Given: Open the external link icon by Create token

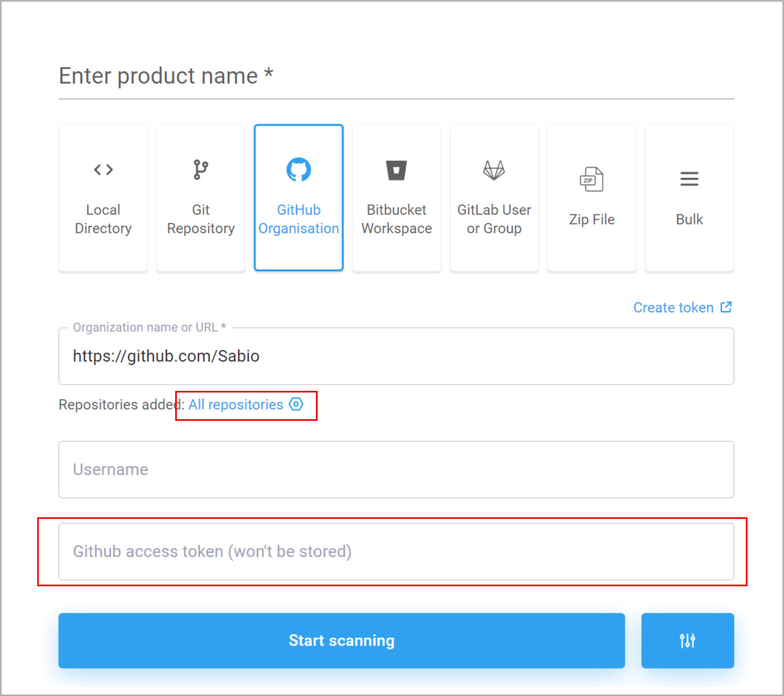Looking at the screenshot, I should pos(726,307).
